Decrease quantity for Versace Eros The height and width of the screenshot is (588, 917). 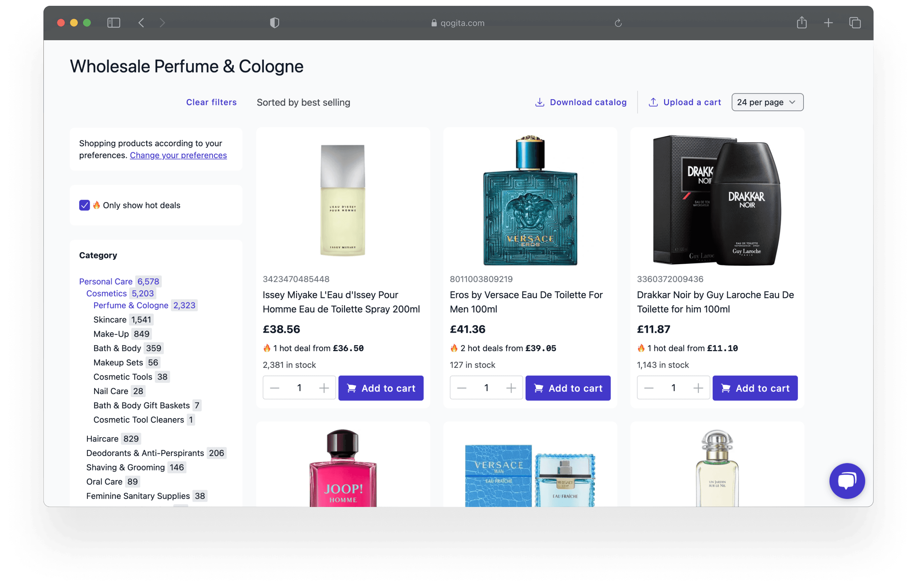click(x=461, y=388)
